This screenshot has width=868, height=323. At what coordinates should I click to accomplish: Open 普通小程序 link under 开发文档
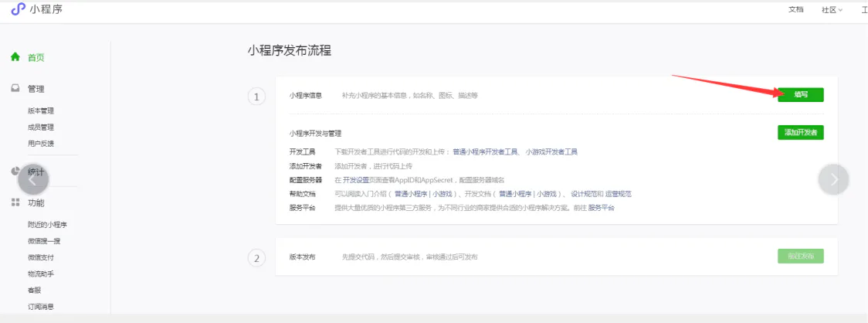click(x=515, y=195)
